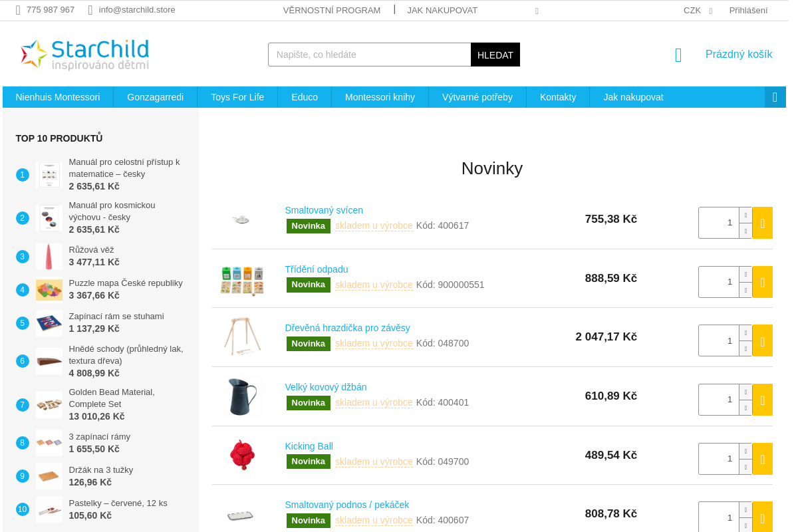
Task: Expand the blue navigation bar overflow menu
Action: coord(775,97)
